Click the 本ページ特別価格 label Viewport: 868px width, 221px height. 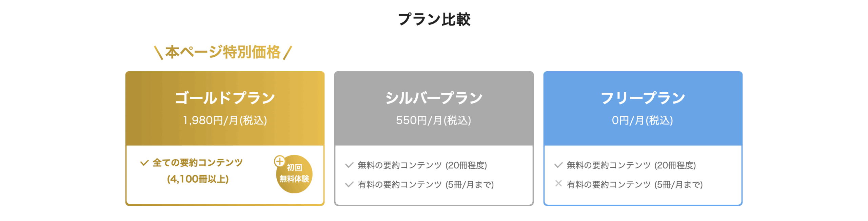[223, 52]
